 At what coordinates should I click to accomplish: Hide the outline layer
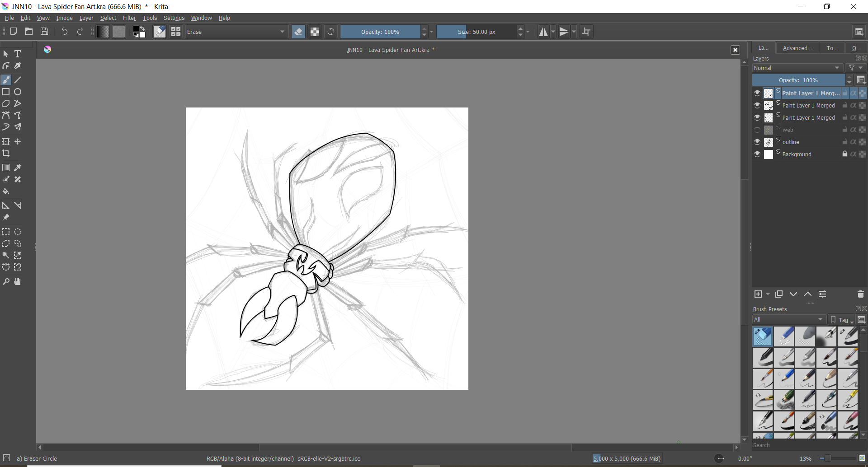click(757, 142)
